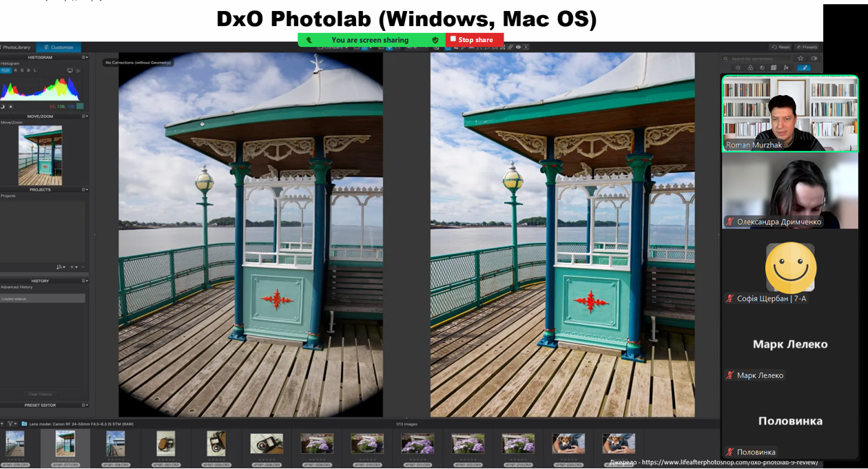Open the Light corrections sun icon
Viewport: 868px width, 469px height.
pyautogui.click(x=738, y=68)
